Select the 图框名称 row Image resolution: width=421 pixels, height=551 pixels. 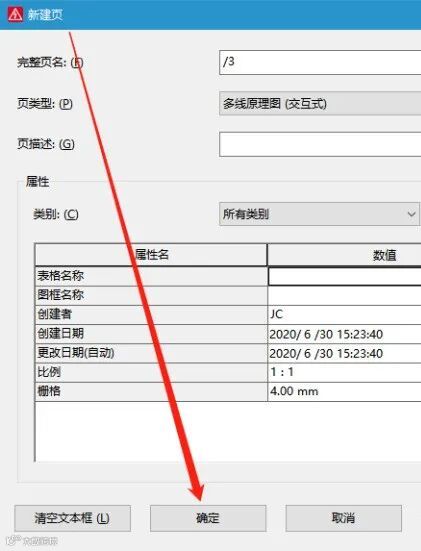151,295
